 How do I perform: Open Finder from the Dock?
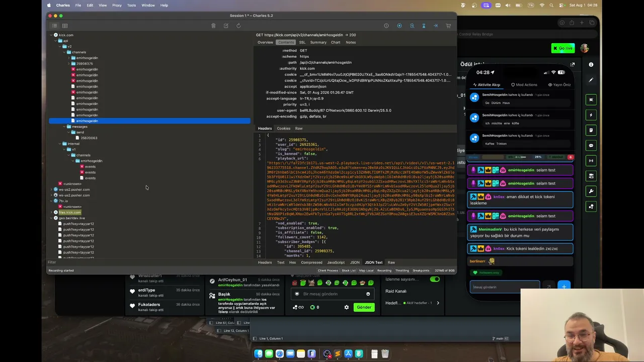click(x=259, y=354)
